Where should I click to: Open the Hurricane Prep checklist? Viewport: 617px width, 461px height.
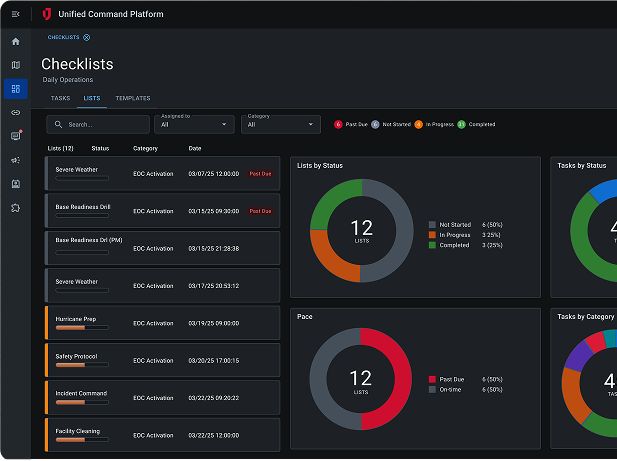point(162,323)
